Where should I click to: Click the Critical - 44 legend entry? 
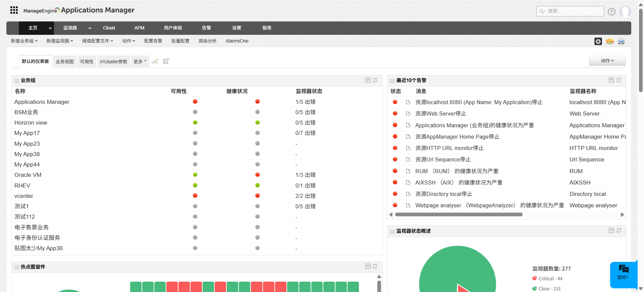pos(547,279)
